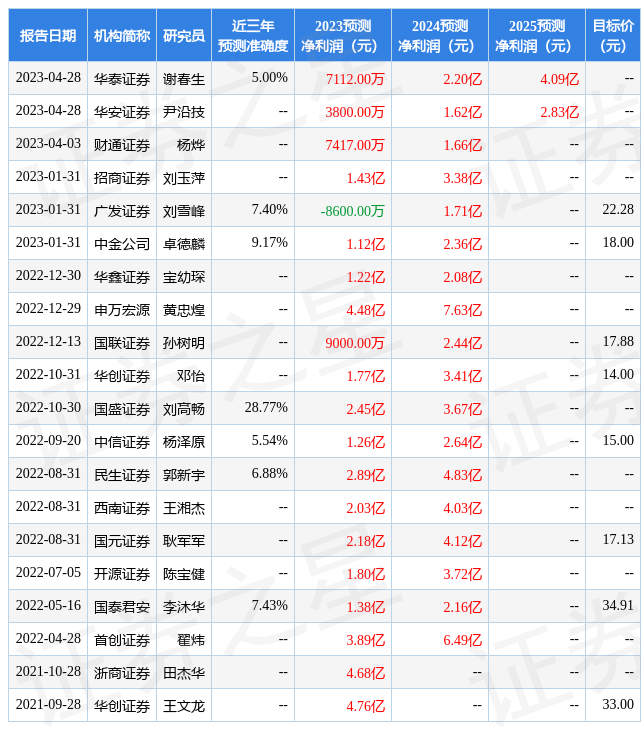641x730 pixels.
Task: Click the 近三年预测准确度 column header
Action: pos(253,35)
